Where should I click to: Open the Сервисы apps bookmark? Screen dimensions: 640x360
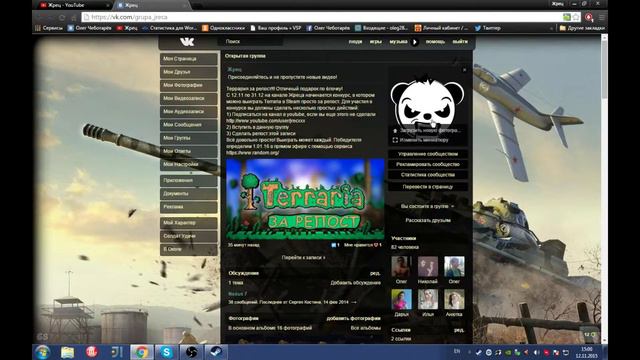click(49, 28)
